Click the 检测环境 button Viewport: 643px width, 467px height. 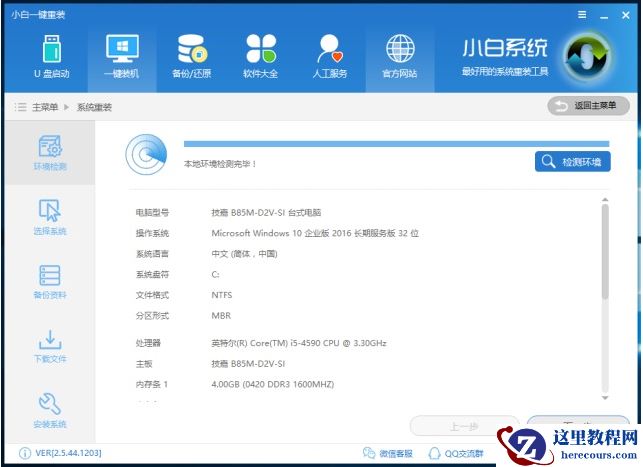[572, 162]
